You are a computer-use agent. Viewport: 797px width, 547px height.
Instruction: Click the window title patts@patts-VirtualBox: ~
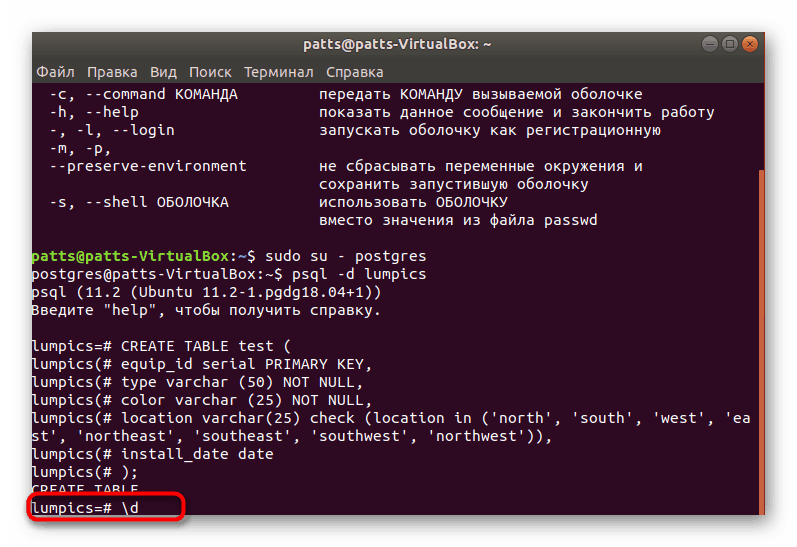coord(397,44)
